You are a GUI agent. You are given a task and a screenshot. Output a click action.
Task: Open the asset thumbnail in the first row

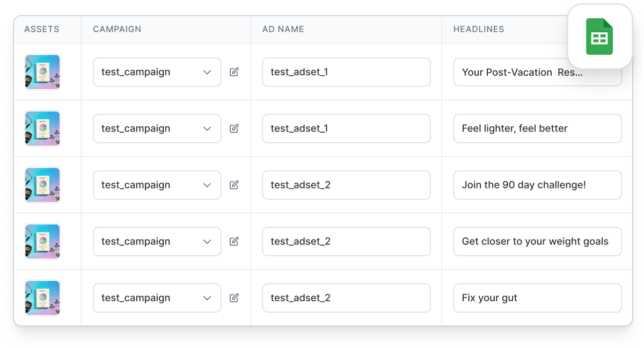pos(42,72)
